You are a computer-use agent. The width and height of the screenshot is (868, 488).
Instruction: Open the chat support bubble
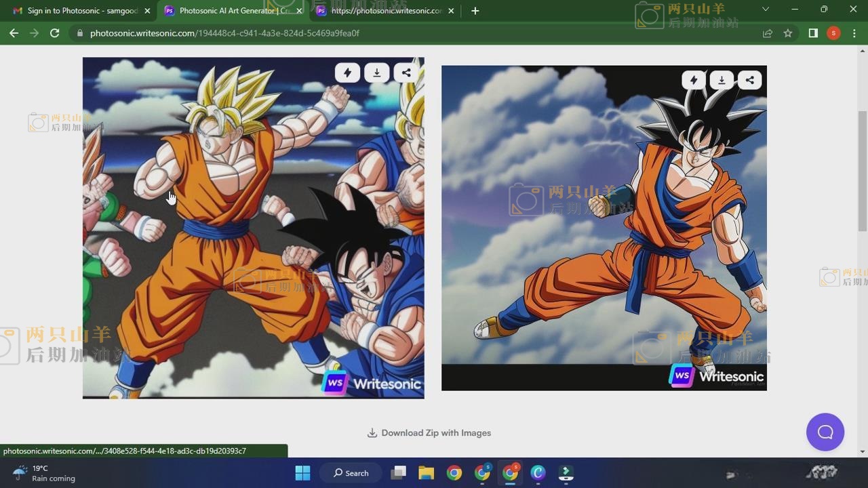coord(825,432)
